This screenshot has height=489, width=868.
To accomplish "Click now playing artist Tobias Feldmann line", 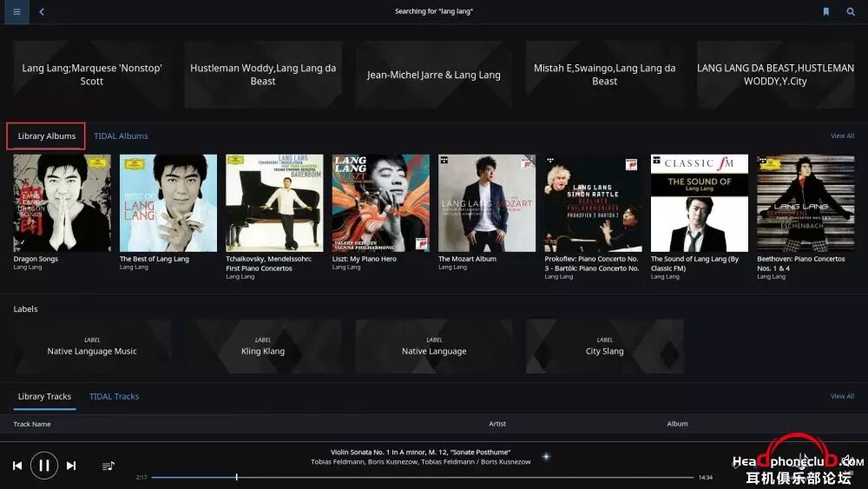I will (420, 461).
